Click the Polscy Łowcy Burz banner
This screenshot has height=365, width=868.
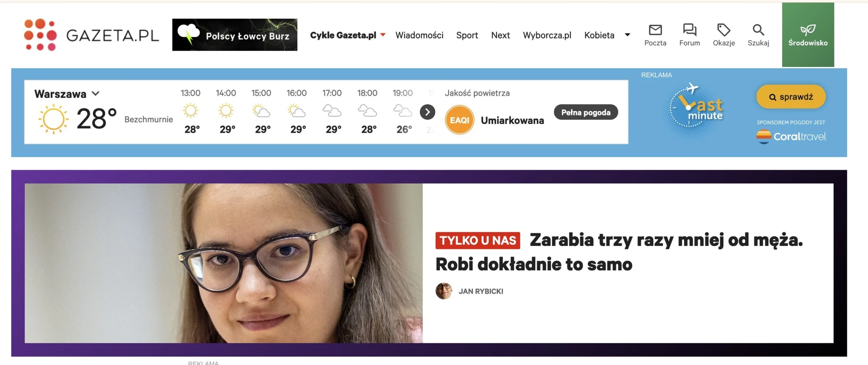click(x=235, y=35)
